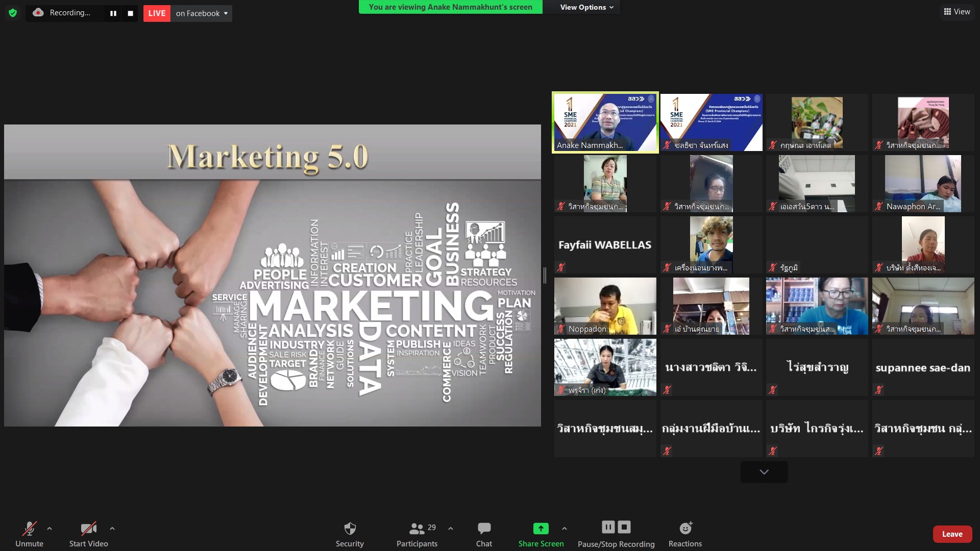Click the red Leave button
The image size is (980, 551).
click(x=952, y=534)
